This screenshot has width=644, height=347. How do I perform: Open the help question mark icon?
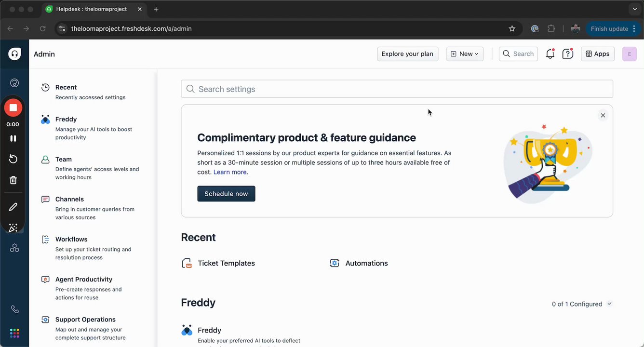coord(568,54)
